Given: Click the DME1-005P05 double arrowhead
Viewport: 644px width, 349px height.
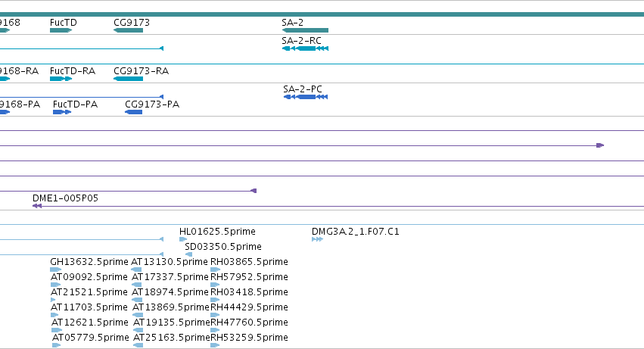Looking at the screenshot, I should (37, 206).
